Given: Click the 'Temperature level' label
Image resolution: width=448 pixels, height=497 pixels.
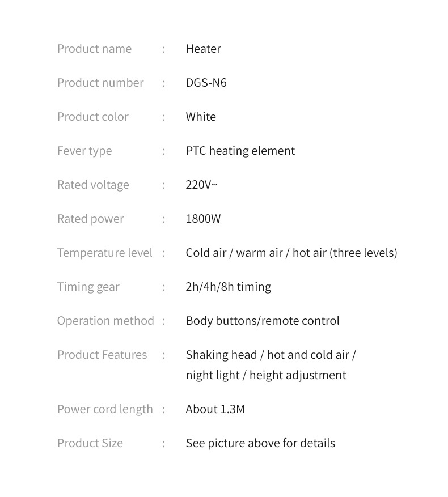Looking at the screenshot, I should point(105,253).
